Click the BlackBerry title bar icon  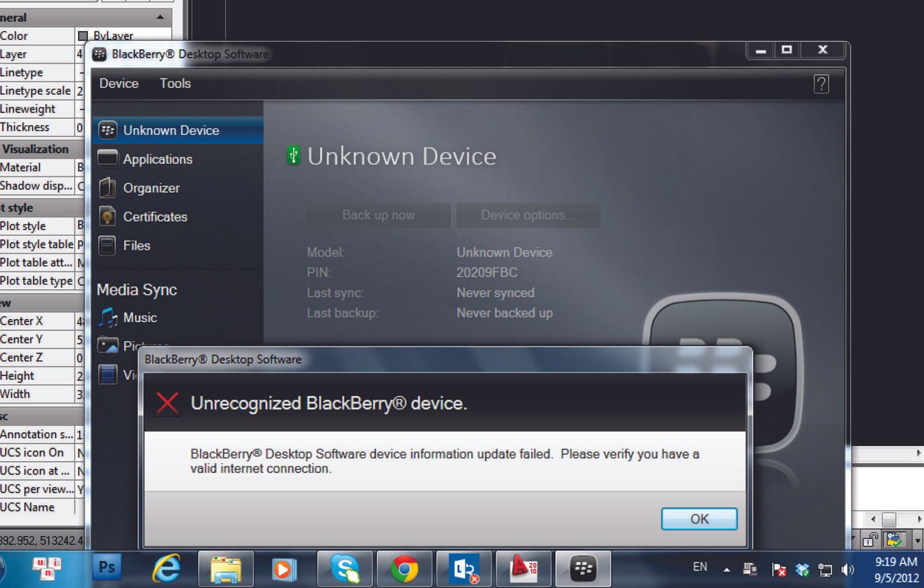[x=99, y=54]
